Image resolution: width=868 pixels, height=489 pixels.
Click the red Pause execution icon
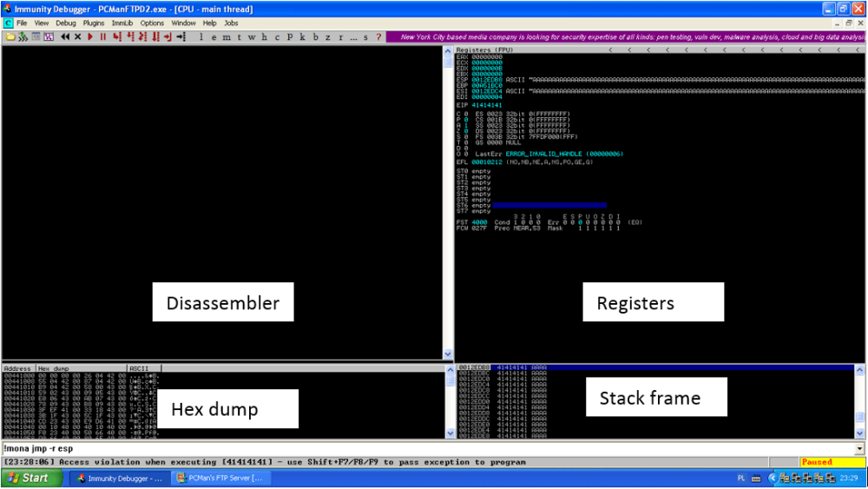click(103, 37)
